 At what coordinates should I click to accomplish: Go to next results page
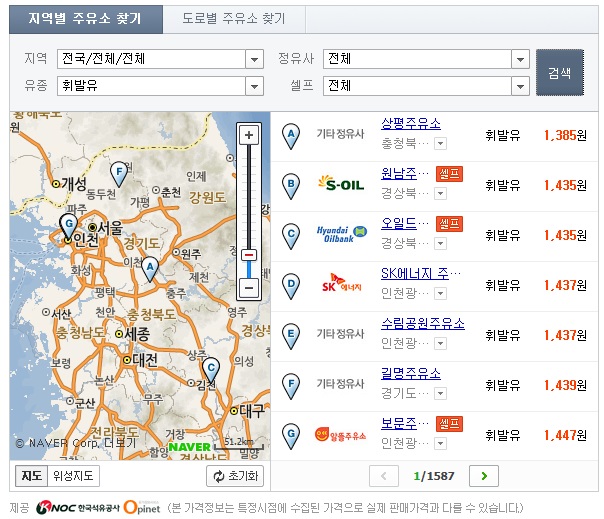point(484,476)
